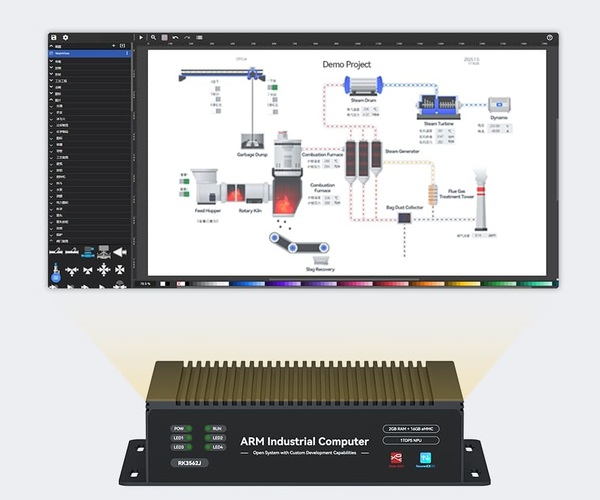Select the overhead crane trolley on the blue rail
The image size is (600, 500).
[x=252, y=73]
